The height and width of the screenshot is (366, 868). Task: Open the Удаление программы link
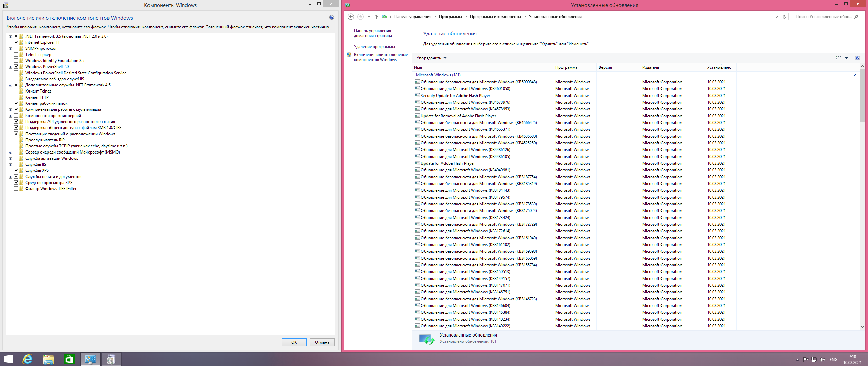pyautogui.click(x=374, y=47)
